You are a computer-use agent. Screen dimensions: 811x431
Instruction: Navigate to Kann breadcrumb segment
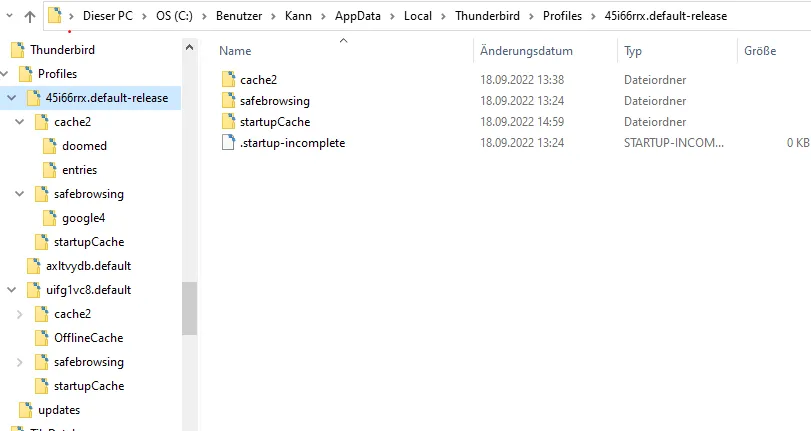[298, 16]
